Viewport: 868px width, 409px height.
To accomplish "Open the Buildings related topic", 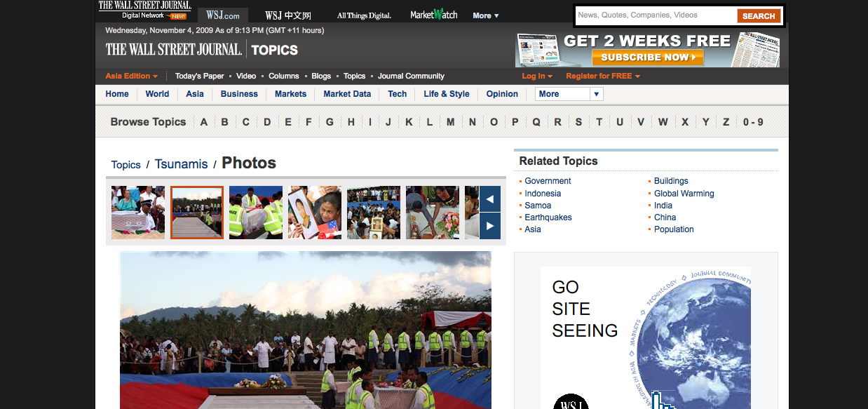I will [x=671, y=181].
